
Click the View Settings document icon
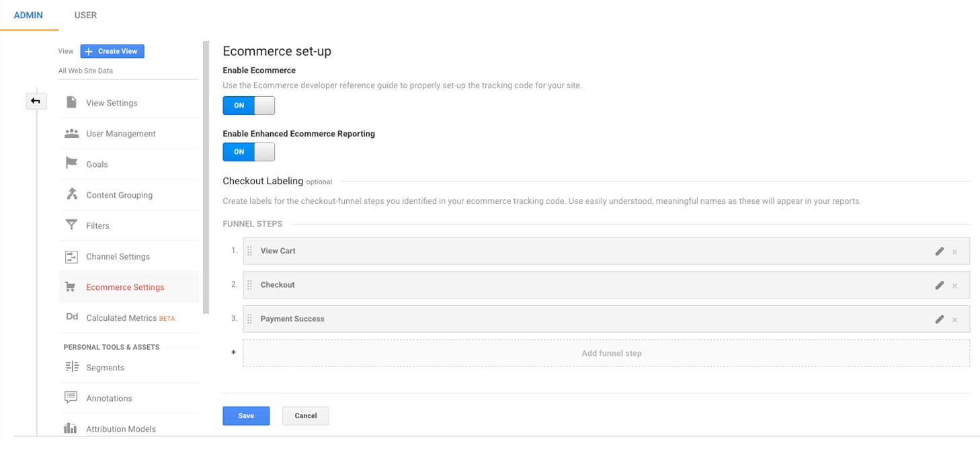71,102
